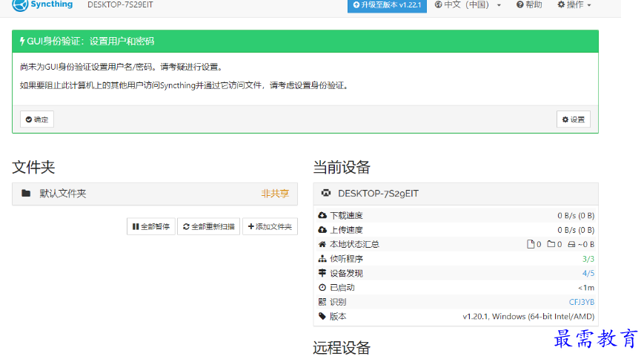Click the 全部暂停 pause all button
Viewport: 644px width, 362px height.
(151, 226)
